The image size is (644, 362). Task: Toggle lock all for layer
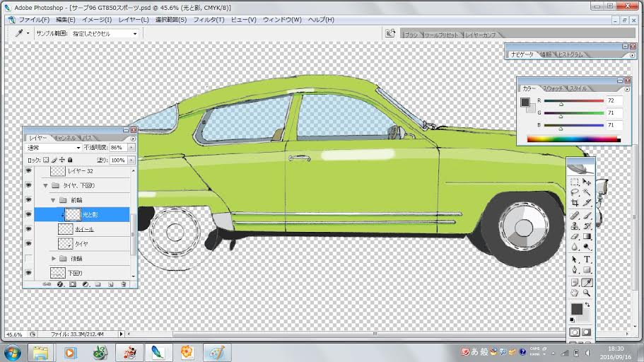point(70,160)
